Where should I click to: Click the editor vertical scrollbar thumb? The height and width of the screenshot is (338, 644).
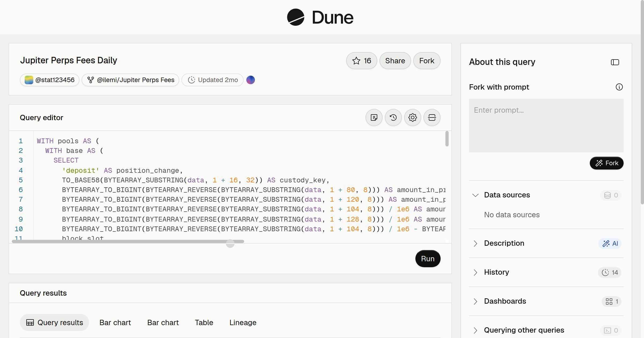447,139
